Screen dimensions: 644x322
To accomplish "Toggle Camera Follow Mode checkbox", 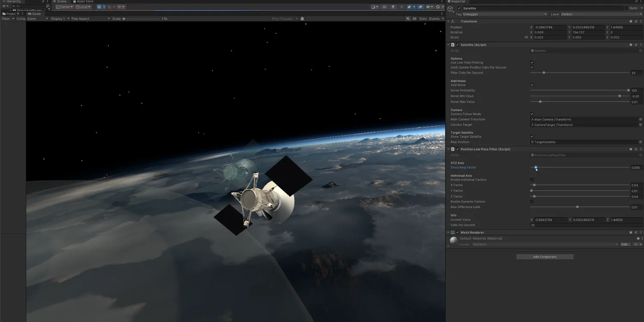I will coord(532,114).
